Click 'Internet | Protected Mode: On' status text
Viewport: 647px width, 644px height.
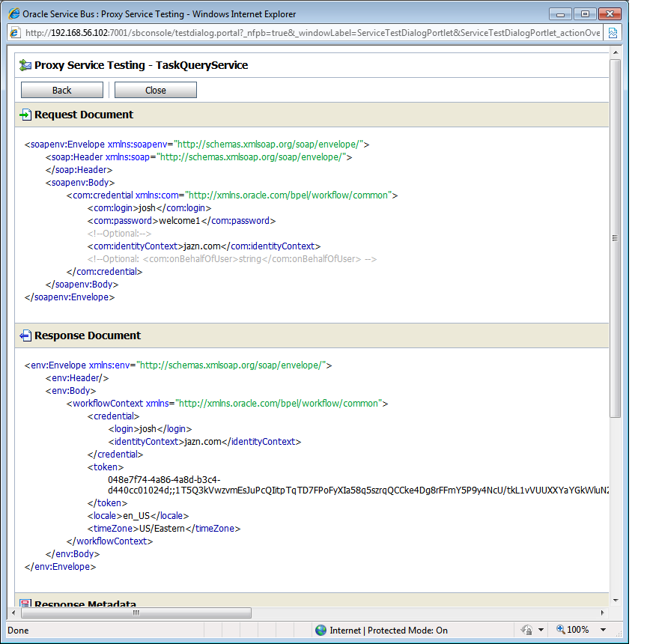coord(389,631)
